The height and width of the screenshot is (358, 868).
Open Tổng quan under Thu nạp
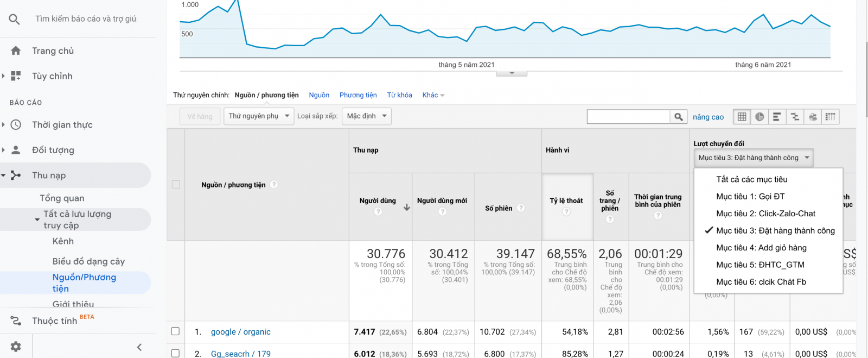(x=62, y=198)
